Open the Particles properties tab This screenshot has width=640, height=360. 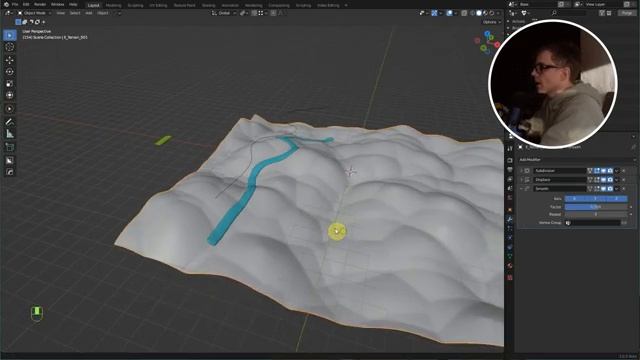point(510,229)
